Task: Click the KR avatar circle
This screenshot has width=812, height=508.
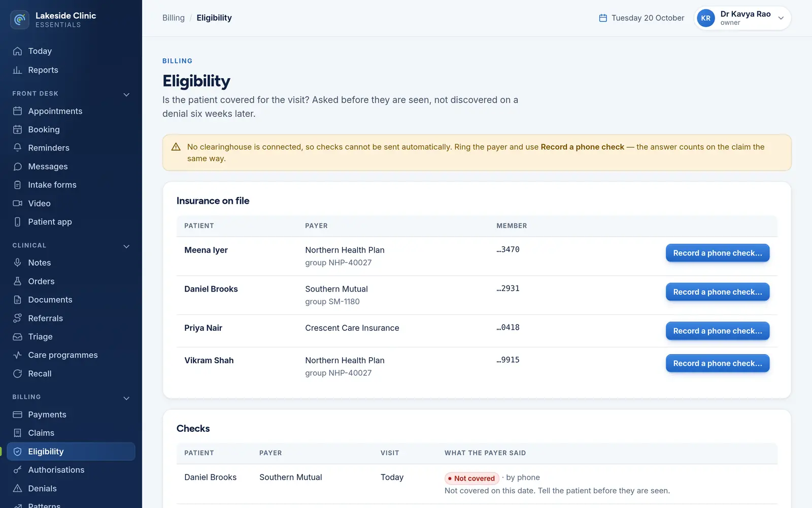Action: tap(706, 18)
